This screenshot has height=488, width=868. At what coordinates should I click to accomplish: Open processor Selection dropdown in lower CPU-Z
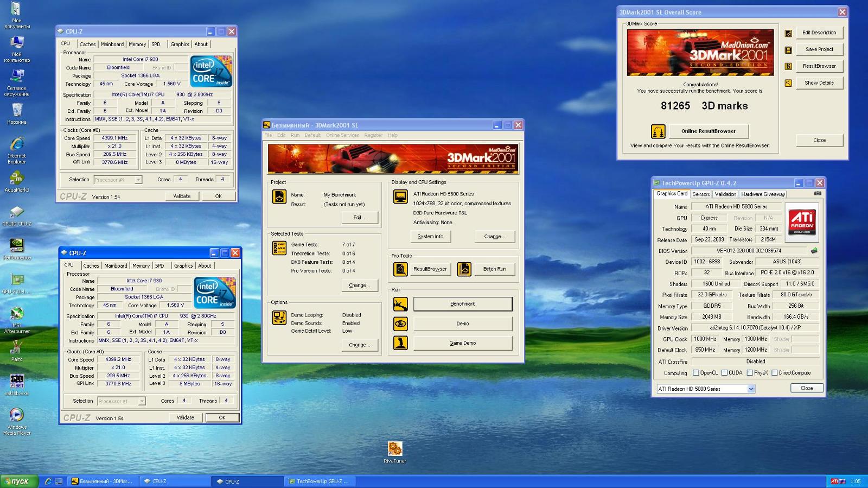coord(142,401)
